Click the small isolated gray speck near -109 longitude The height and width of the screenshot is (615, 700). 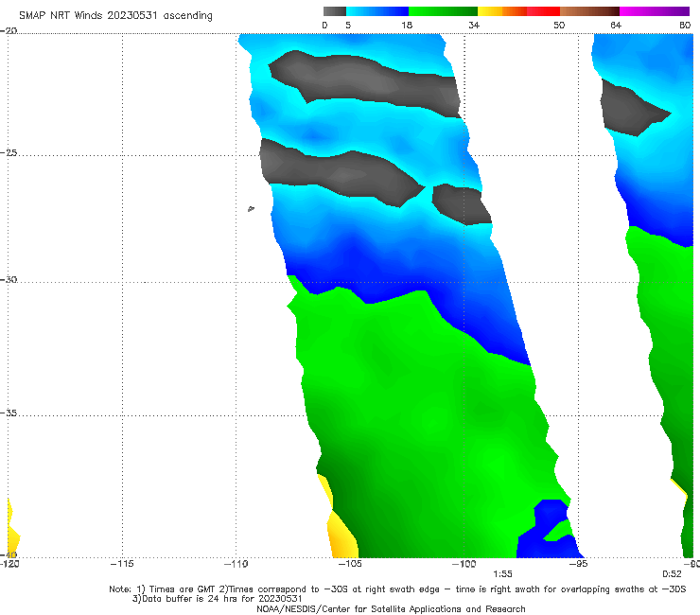pyautogui.click(x=251, y=208)
